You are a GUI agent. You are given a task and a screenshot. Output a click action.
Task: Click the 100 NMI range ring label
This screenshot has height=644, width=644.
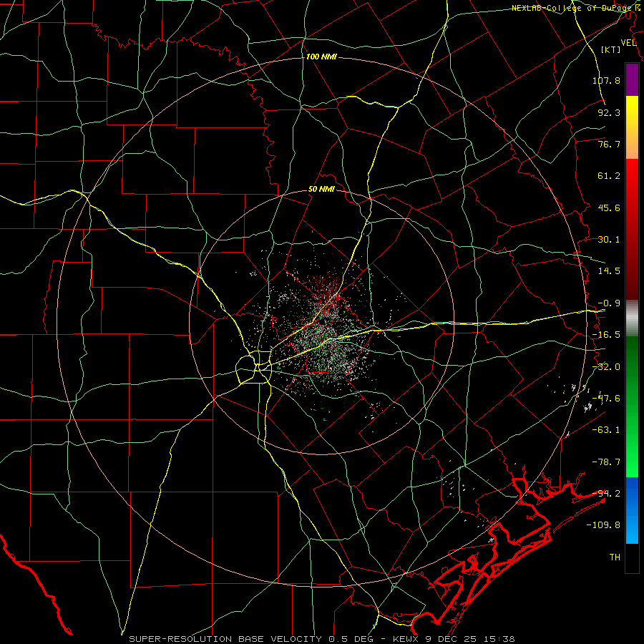pos(321,57)
